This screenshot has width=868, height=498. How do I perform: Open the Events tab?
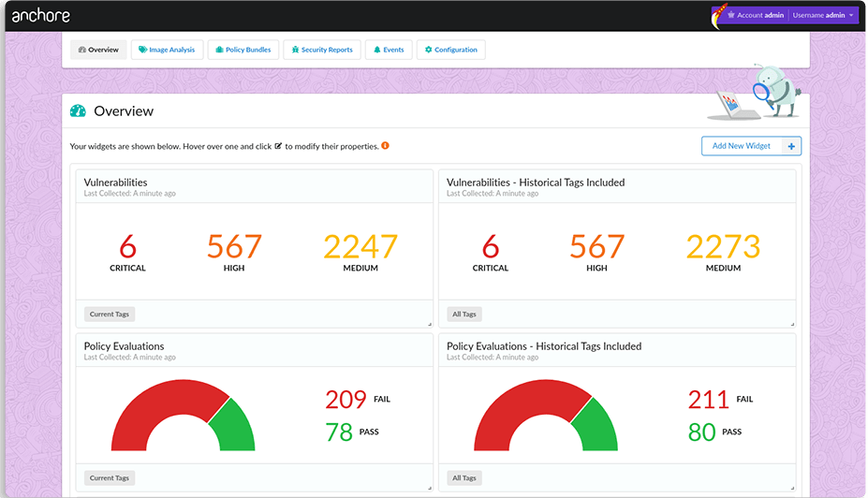click(388, 50)
